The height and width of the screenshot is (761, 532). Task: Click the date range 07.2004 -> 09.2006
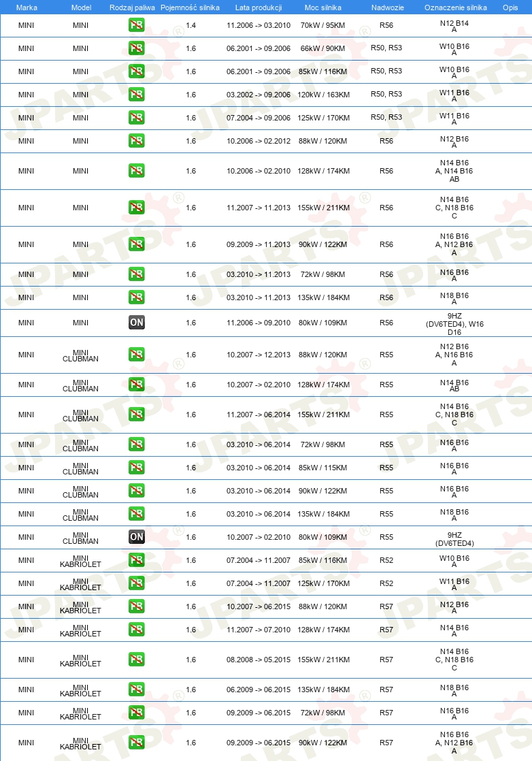pyautogui.click(x=259, y=118)
